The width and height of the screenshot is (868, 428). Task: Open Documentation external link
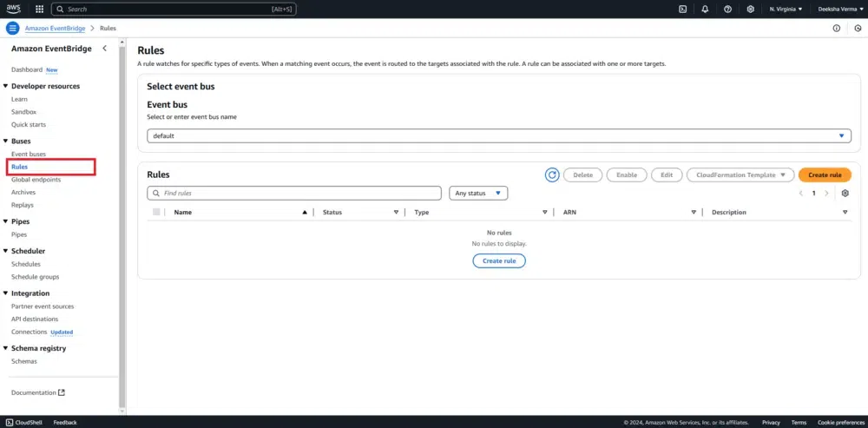[x=38, y=392]
